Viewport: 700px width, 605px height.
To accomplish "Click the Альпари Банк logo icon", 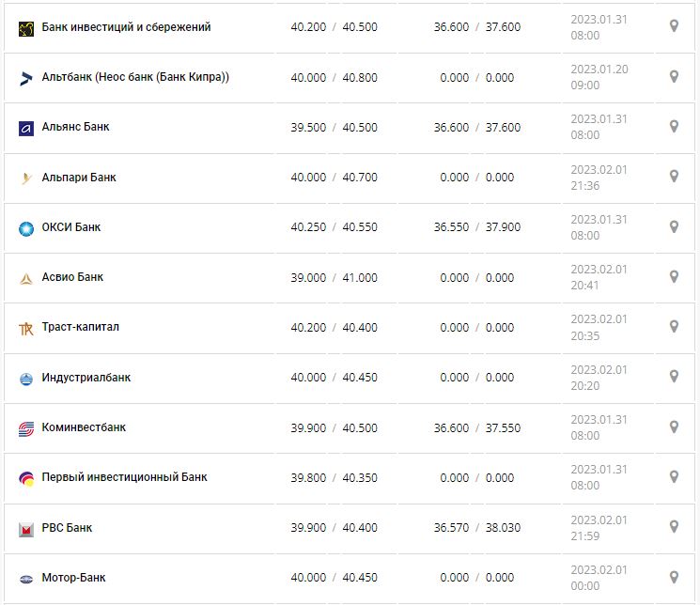I will [26, 178].
